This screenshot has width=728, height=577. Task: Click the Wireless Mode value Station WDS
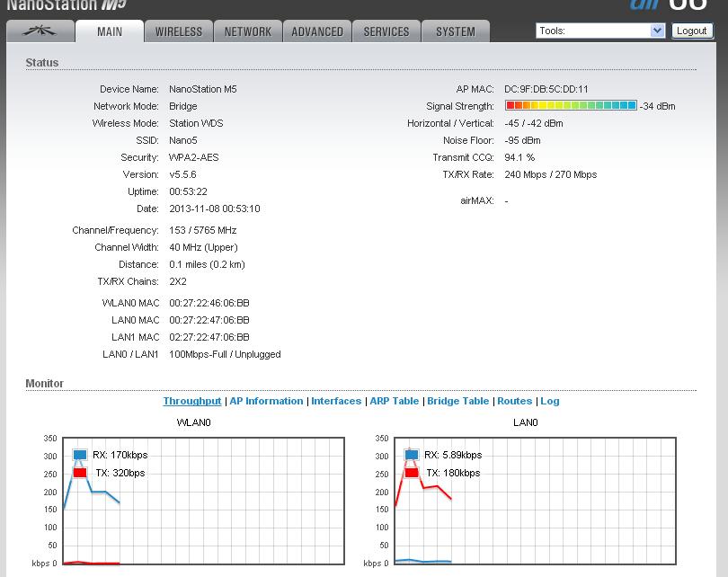pos(196,123)
